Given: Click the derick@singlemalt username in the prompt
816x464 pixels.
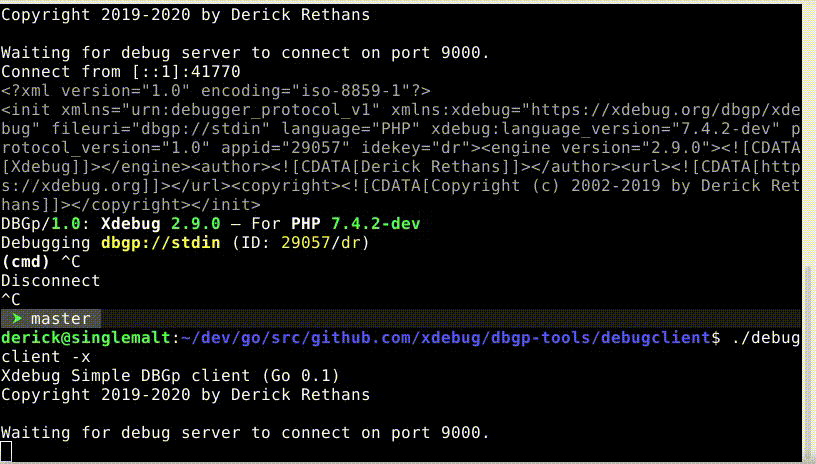Looking at the screenshot, I should click(86, 338).
